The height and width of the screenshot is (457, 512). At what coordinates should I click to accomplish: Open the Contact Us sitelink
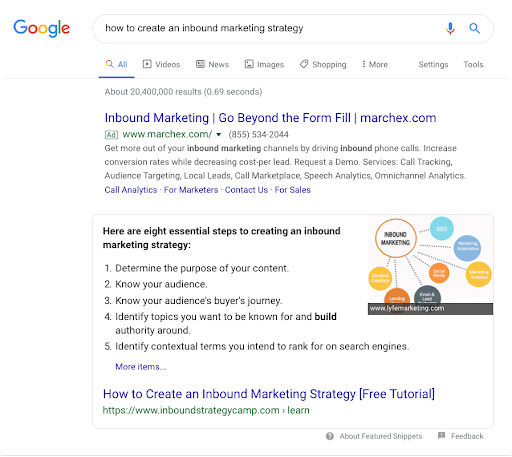click(246, 190)
